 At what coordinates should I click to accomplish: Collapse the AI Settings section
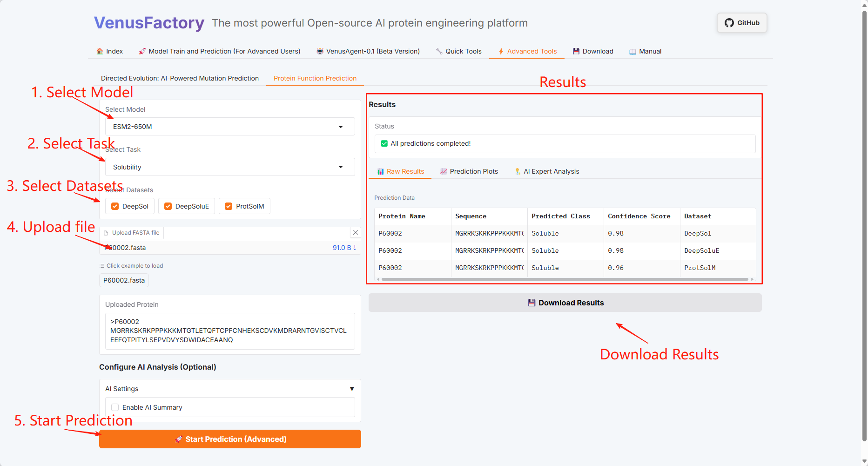pyautogui.click(x=352, y=389)
